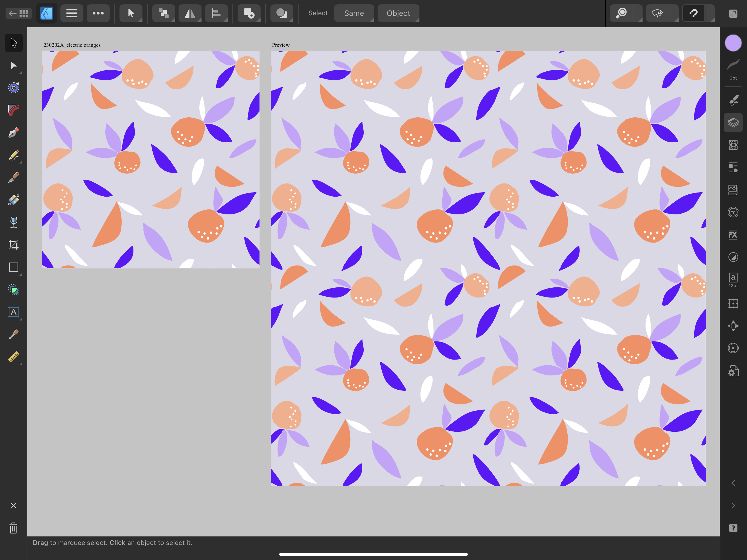This screenshot has width=747, height=560.
Task: Open the Appearance studio with eye icon
Action: pyautogui.click(x=733, y=145)
